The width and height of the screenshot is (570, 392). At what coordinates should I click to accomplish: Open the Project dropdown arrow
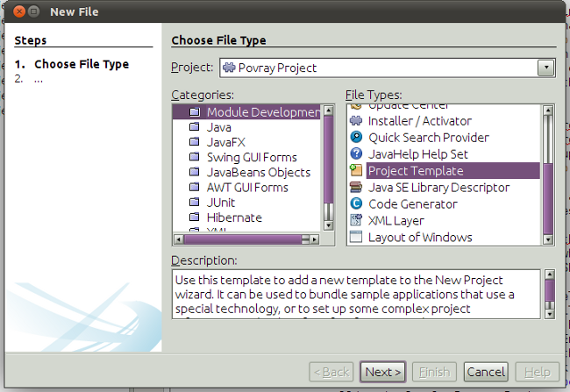[x=545, y=68]
